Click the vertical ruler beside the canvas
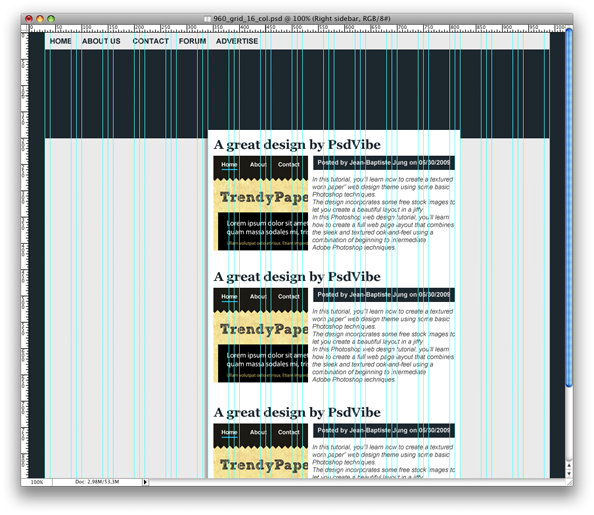 (x=25, y=255)
